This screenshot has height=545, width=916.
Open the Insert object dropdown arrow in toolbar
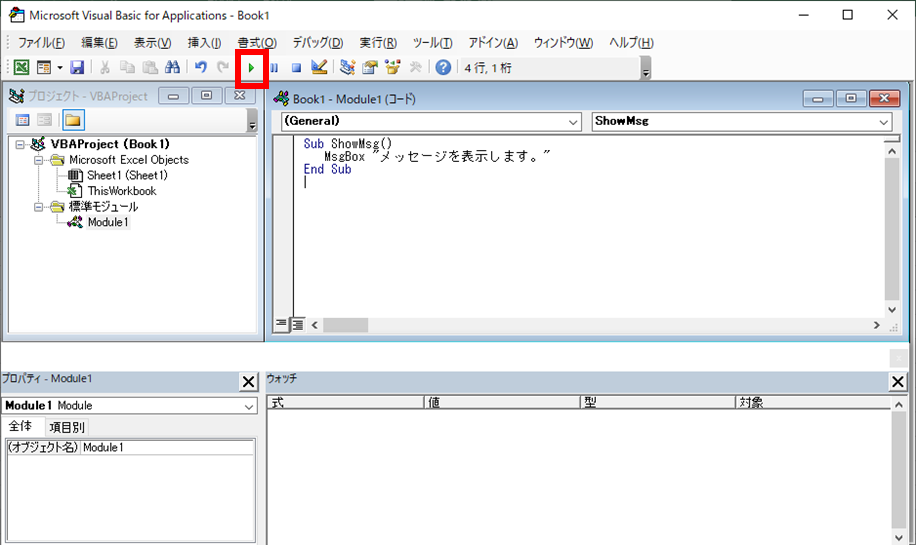[x=60, y=68]
